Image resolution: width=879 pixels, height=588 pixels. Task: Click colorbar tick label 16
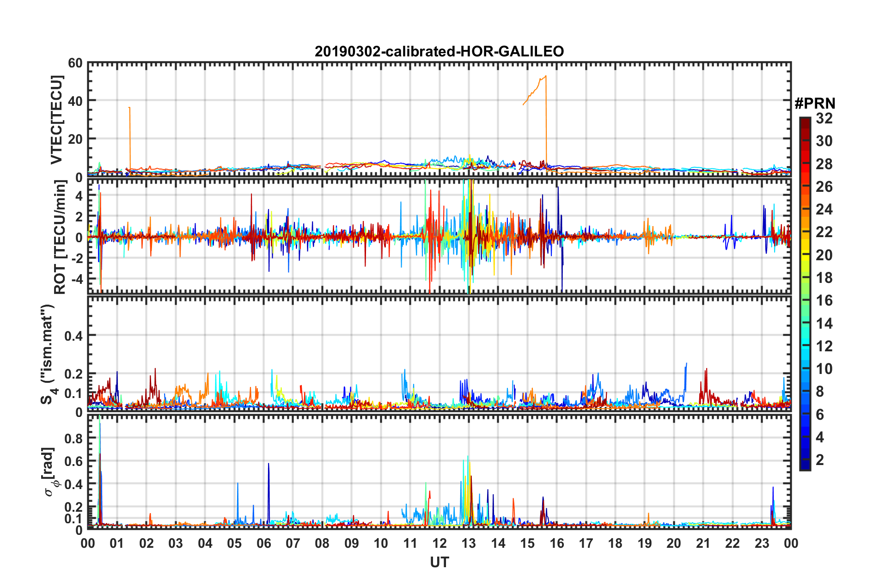pos(824,300)
